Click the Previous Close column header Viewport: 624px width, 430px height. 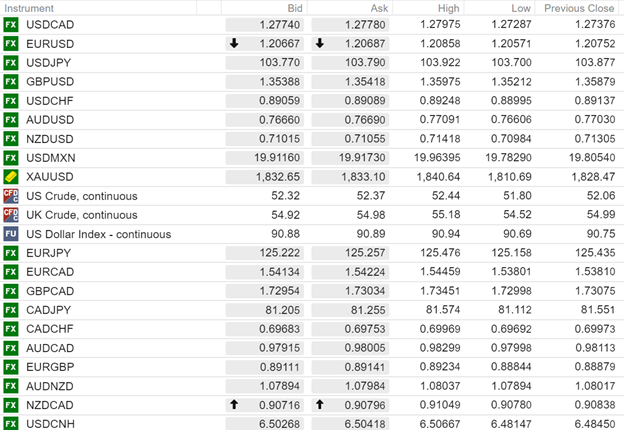[x=578, y=7]
